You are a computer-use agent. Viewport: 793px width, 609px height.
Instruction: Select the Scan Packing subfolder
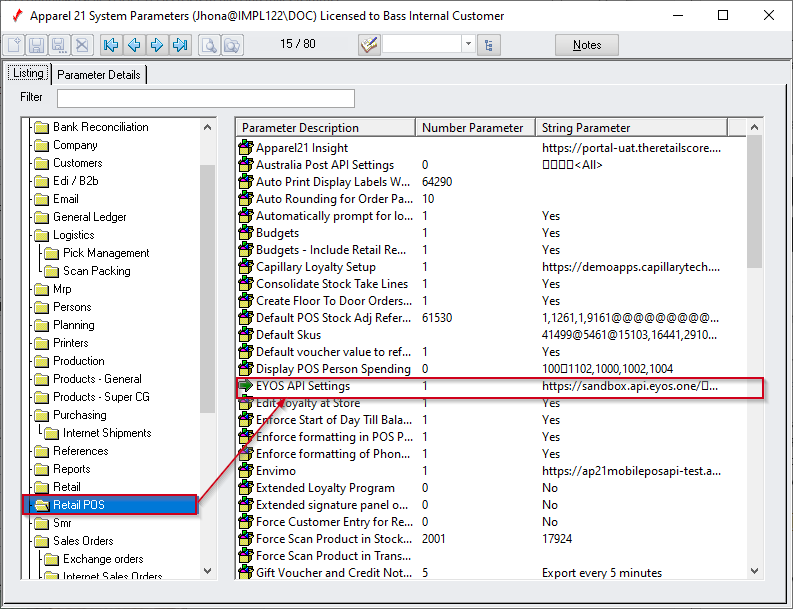pyautogui.click(x=87, y=271)
